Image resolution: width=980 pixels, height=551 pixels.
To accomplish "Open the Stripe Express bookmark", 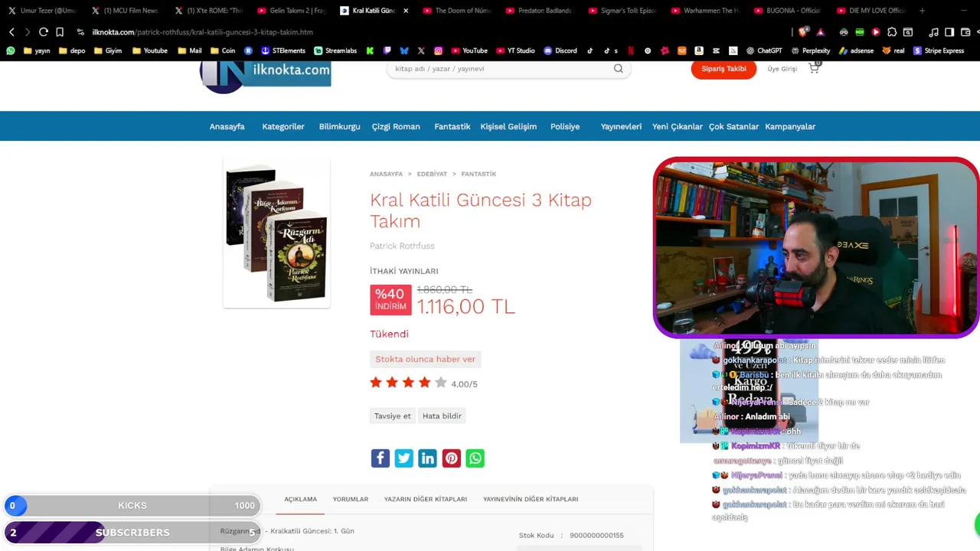I will (x=939, y=51).
